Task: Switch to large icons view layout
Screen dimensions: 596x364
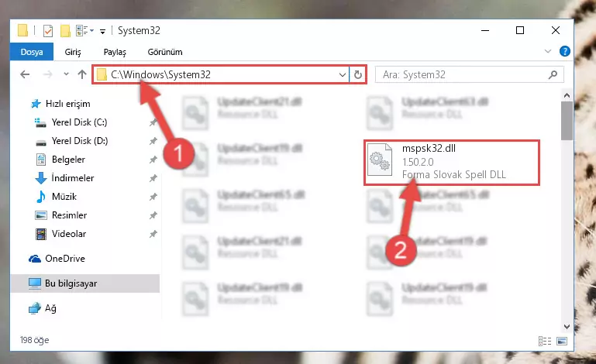Action: (x=562, y=341)
